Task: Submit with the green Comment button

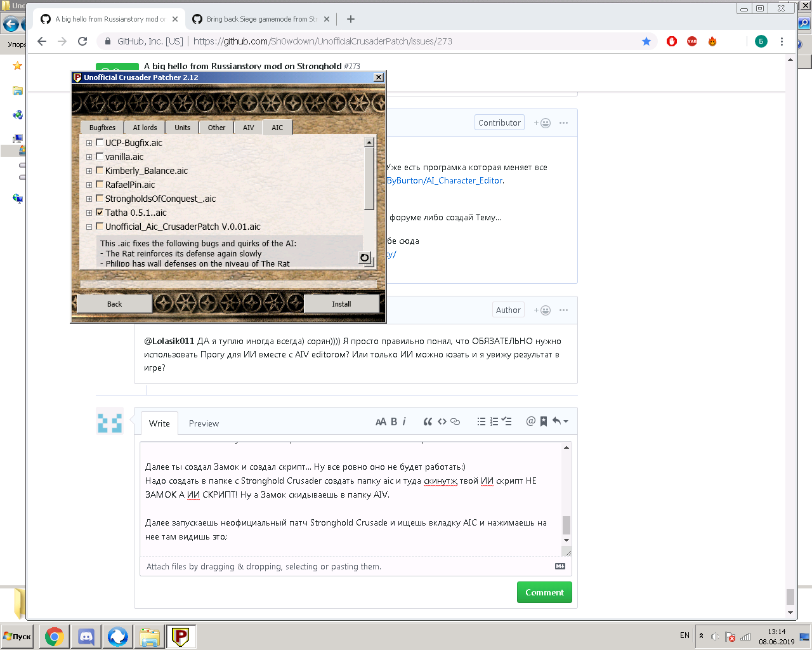Action: 544,592
